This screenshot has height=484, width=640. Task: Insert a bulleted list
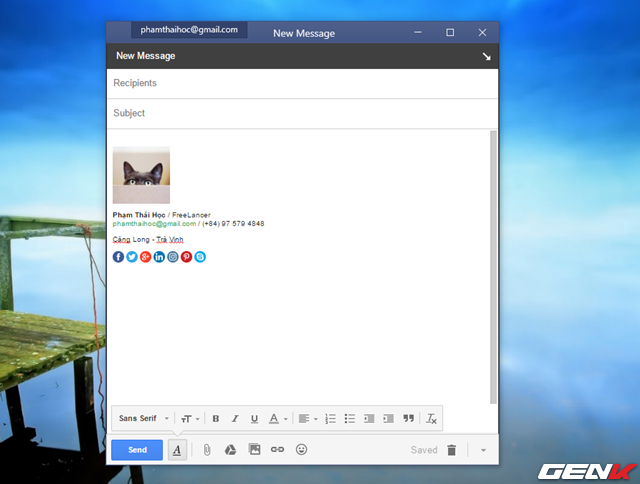(350, 419)
